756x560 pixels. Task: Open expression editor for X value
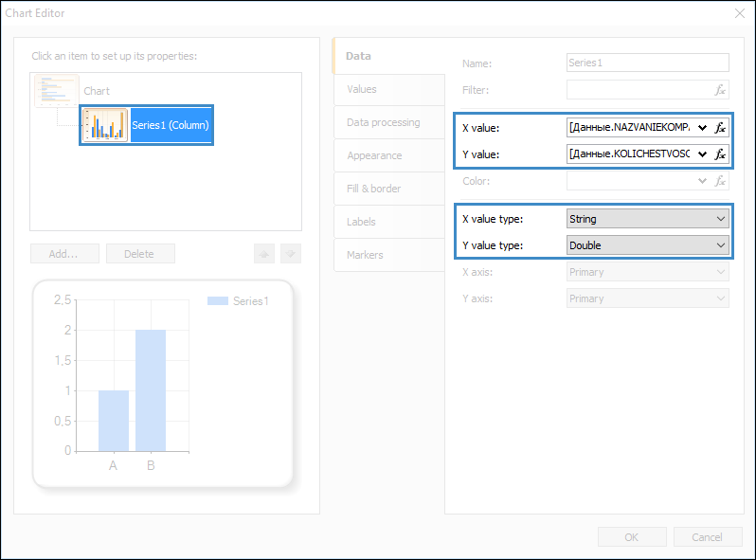pos(720,128)
